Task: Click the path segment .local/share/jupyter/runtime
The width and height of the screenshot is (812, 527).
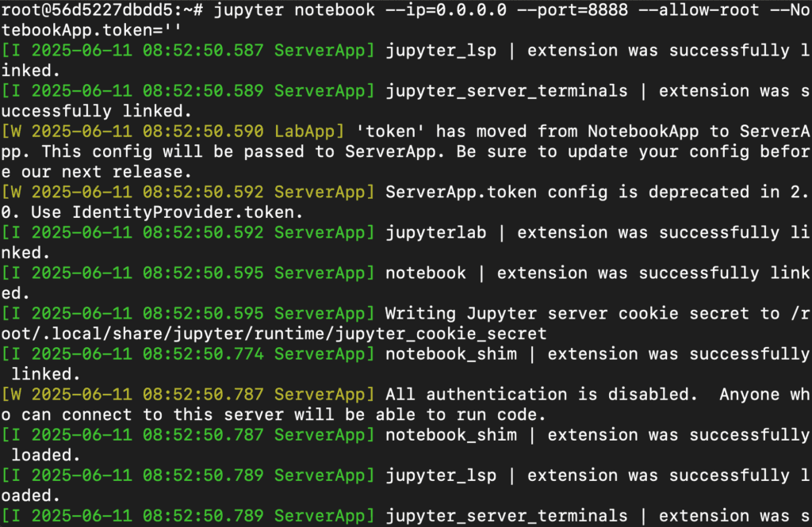Action: (183, 334)
